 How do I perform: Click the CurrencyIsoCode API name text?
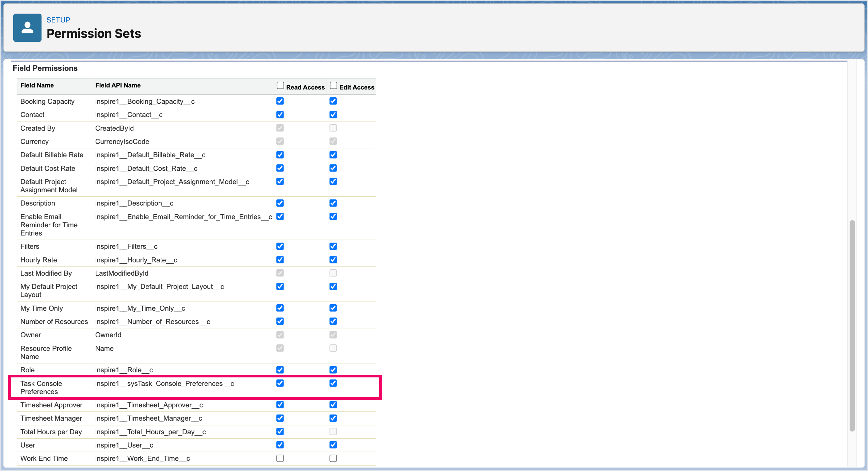click(x=122, y=142)
